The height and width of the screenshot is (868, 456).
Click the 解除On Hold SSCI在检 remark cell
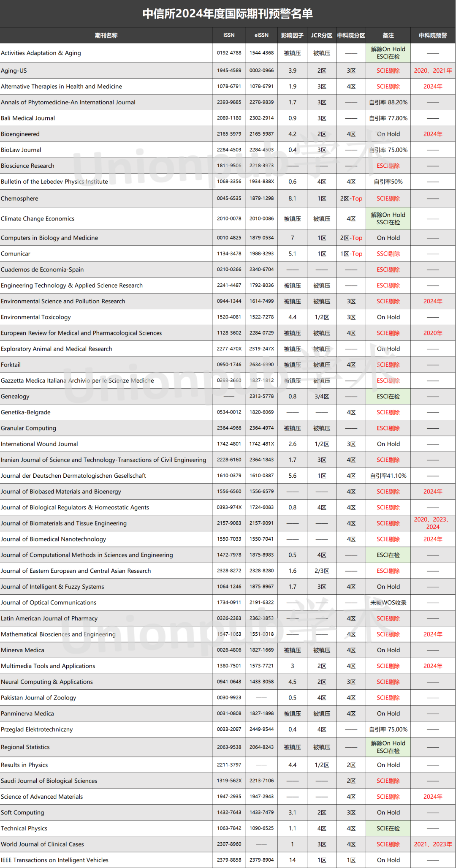point(388,219)
